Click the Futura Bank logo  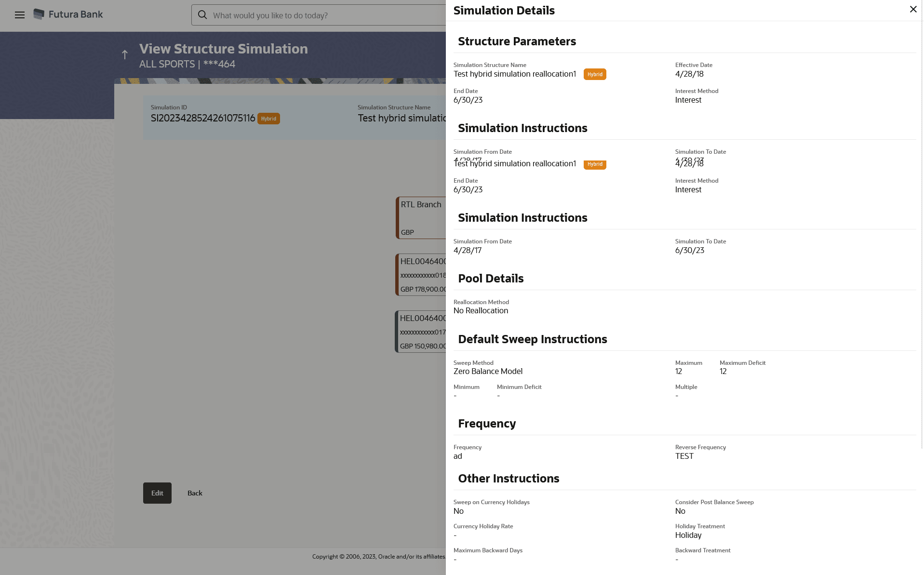tap(68, 14)
